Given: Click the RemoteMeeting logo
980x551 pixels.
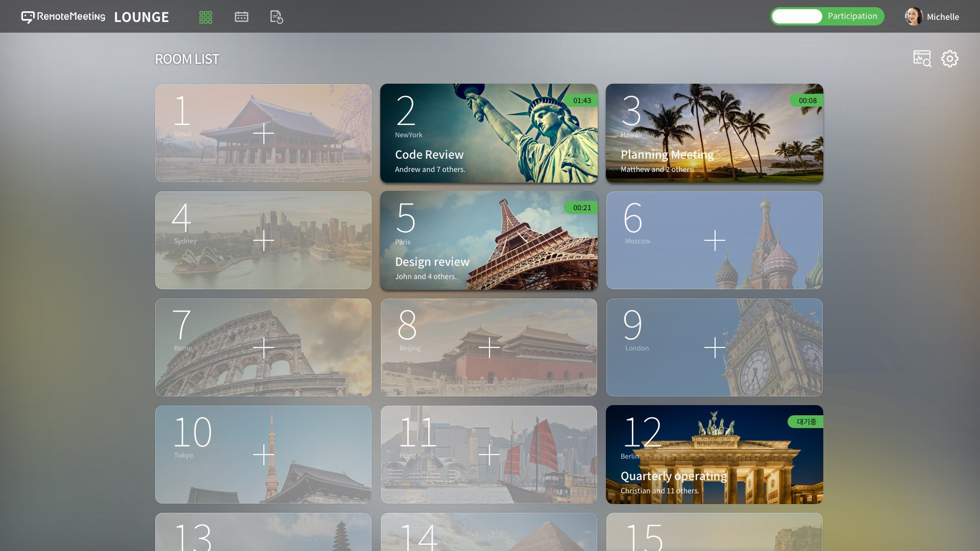Looking at the screenshot, I should 63,17.
